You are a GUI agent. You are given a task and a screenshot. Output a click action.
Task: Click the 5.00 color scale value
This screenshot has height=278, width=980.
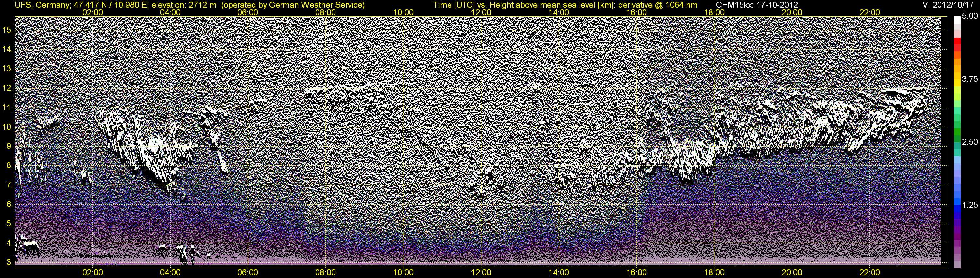click(x=970, y=16)
